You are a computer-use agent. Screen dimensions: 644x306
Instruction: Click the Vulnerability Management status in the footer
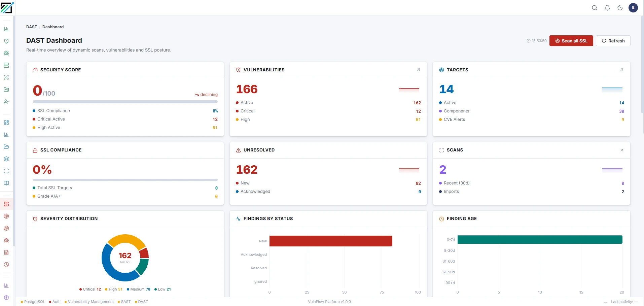click(x=89, y=302)
